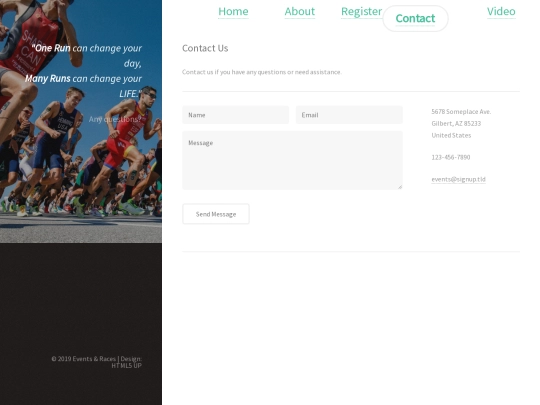Click inside the Message text area
This screenshot has height=405, width=540.
[x=292, y=160]
